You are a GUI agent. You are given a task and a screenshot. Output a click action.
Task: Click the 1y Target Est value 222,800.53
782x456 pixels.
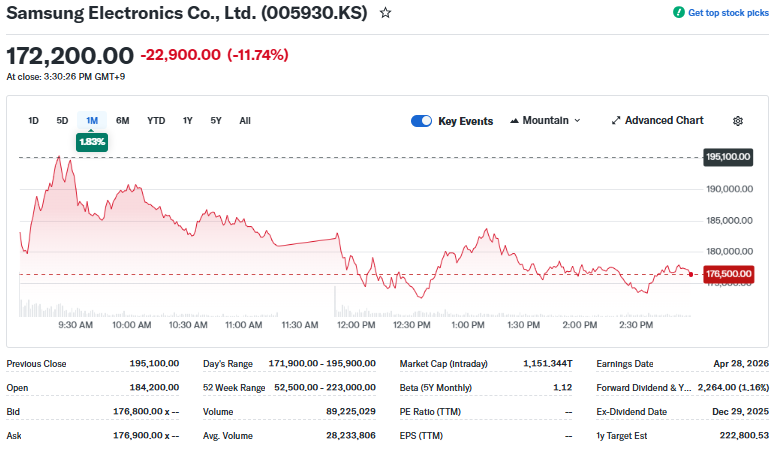744,436
